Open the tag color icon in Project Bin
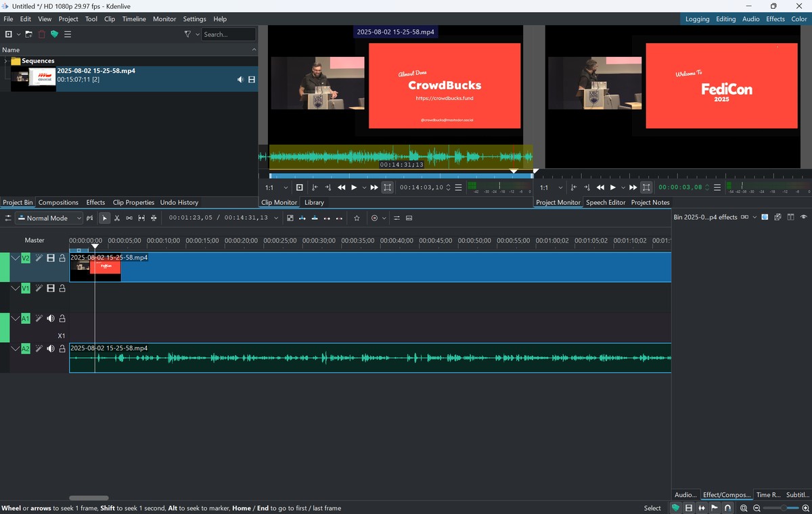This screenshot has height=514, width=812. point(54,34)
